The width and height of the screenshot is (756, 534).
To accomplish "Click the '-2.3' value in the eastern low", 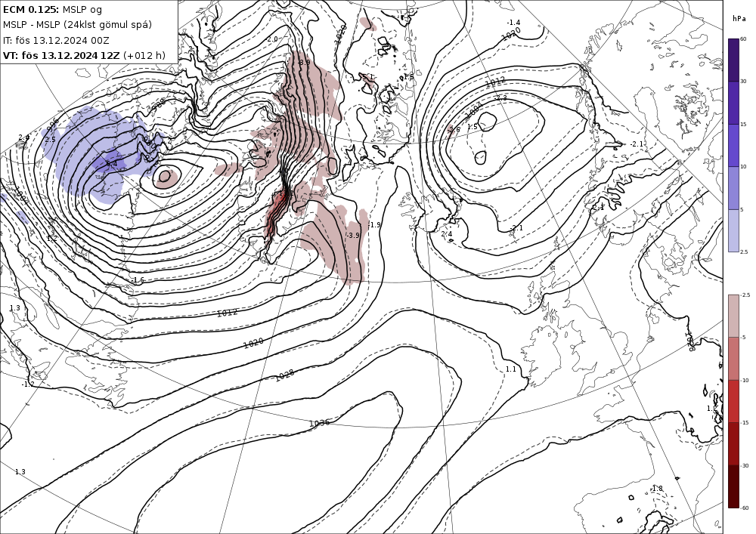I will tap(500, 97).
